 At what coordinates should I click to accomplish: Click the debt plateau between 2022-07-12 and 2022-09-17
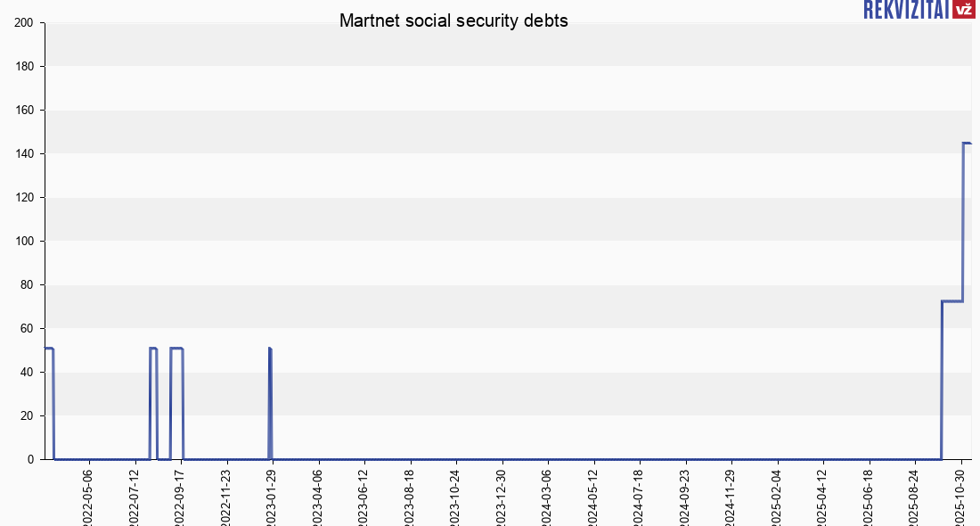[x=176, y=349]
